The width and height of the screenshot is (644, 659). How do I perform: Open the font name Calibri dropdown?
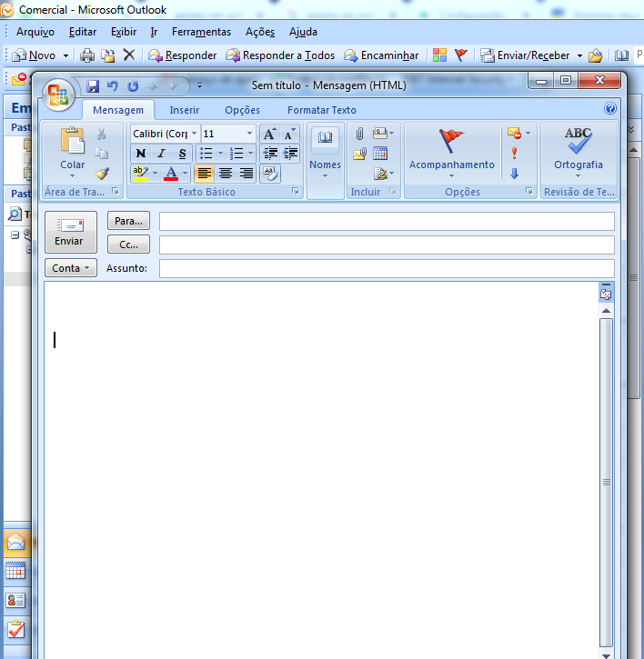coord(194,134)
